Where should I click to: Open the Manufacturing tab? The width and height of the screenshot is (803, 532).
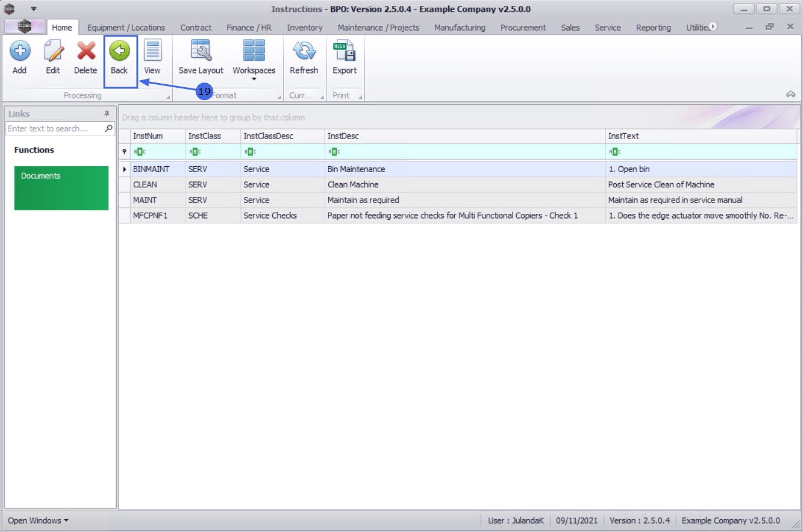[x=460, y=28]
